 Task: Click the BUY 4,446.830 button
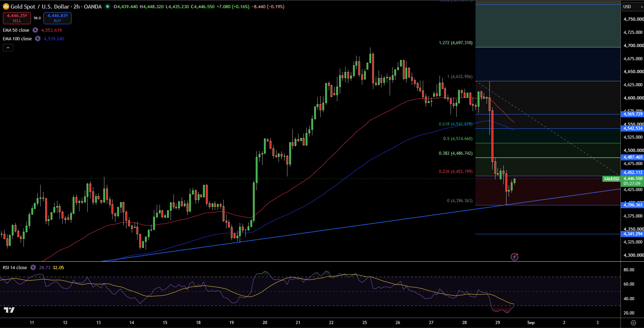(x=57, y=18)
